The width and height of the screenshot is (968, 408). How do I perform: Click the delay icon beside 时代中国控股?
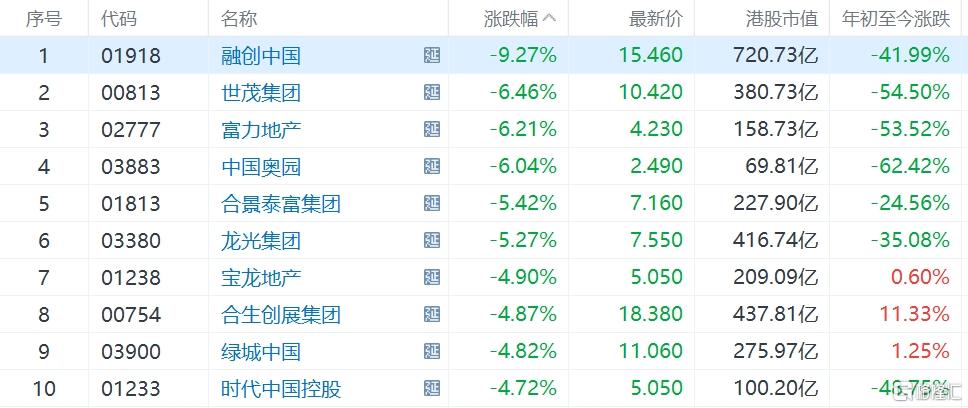tap(432, 389)
